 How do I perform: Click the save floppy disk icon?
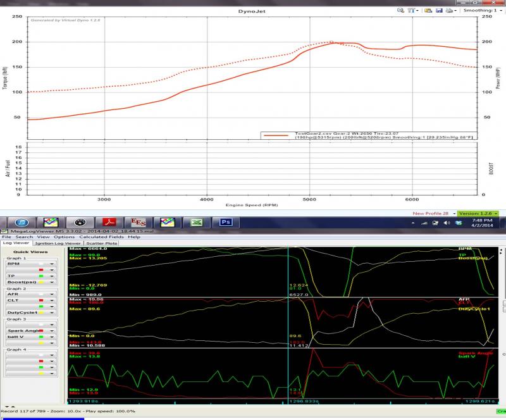click(438, 11)
